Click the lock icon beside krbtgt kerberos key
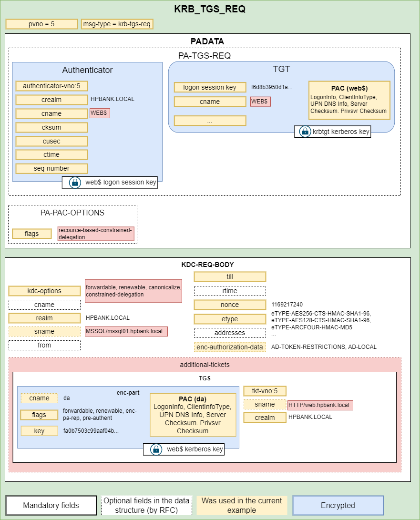 [x=305, y=132]
